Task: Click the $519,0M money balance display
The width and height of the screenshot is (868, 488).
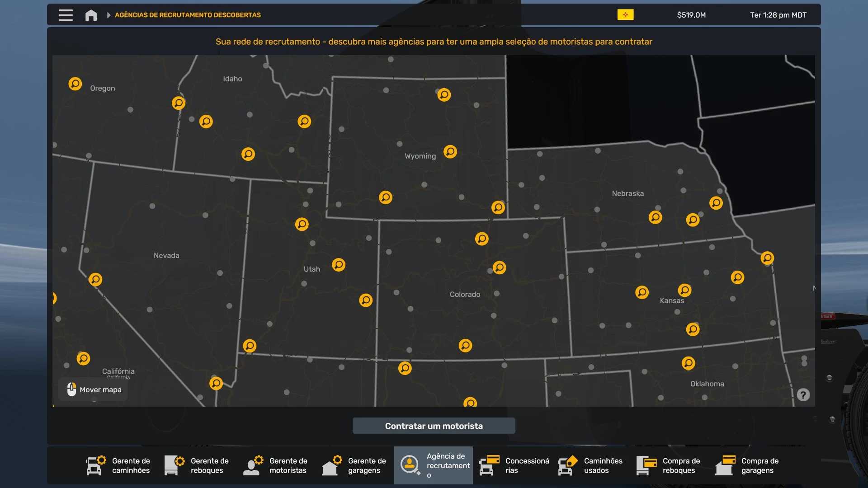Action: click(691, 15)
